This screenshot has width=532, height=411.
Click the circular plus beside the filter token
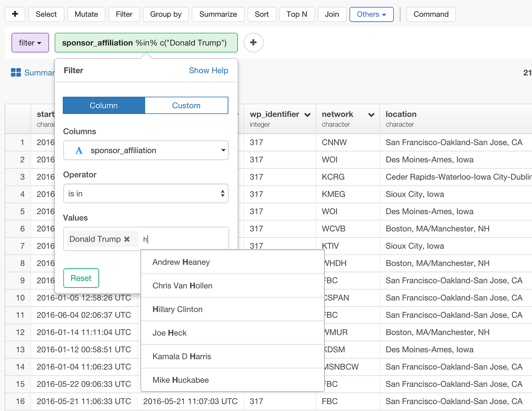point(253,43)
